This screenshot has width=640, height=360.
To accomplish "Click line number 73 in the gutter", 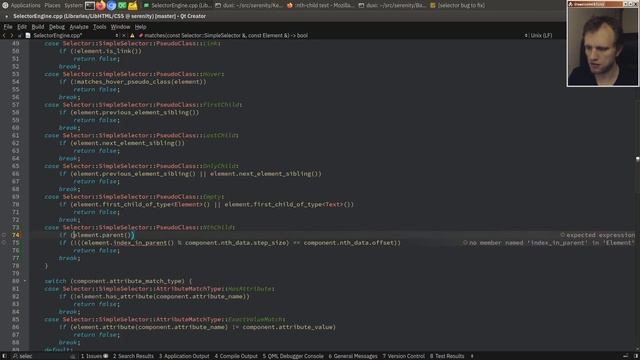I will 16,227.
